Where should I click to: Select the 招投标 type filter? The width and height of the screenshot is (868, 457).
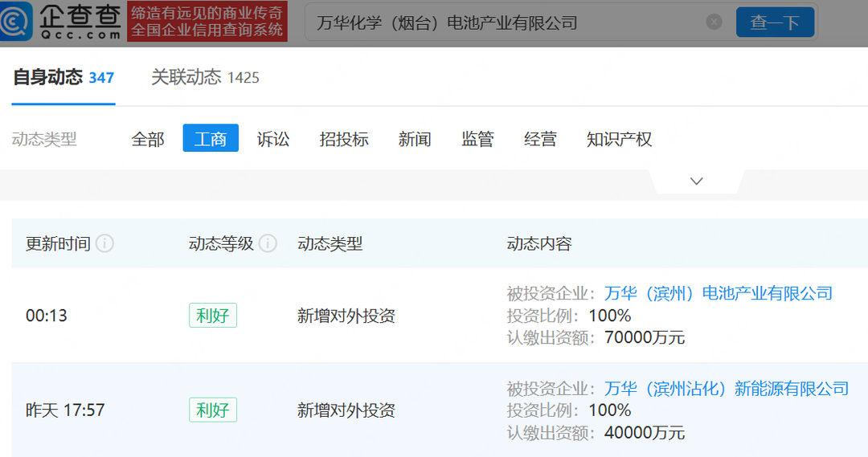[344, 139]
